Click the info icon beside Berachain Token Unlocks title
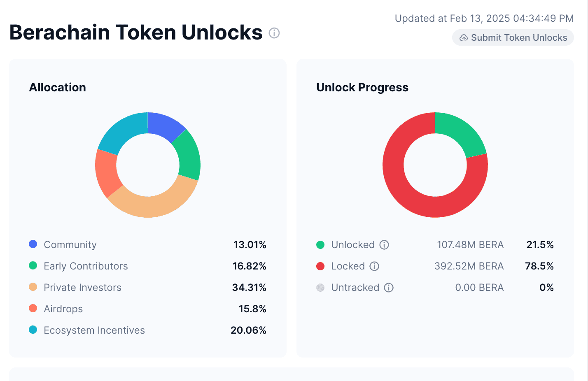 [x=274, y=33]
